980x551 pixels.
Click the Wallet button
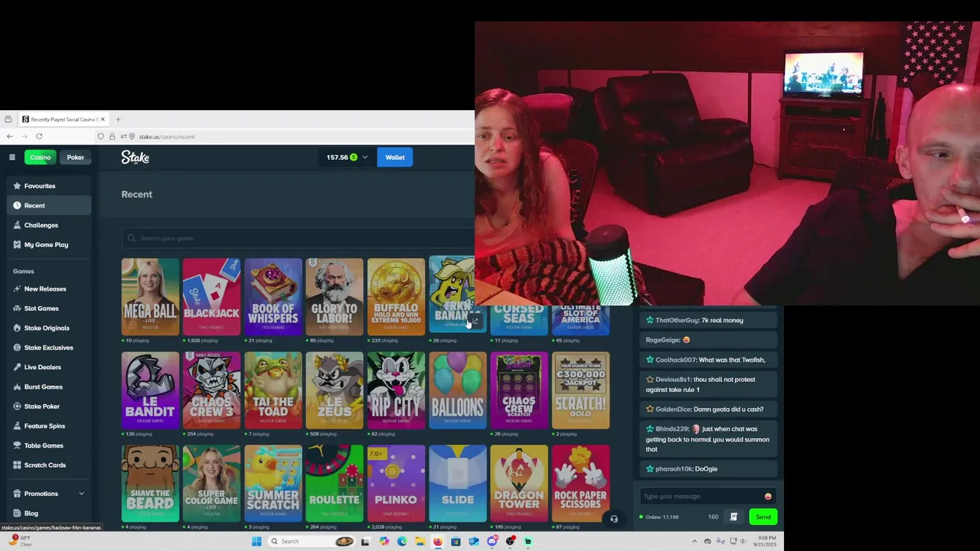point(395,158)
